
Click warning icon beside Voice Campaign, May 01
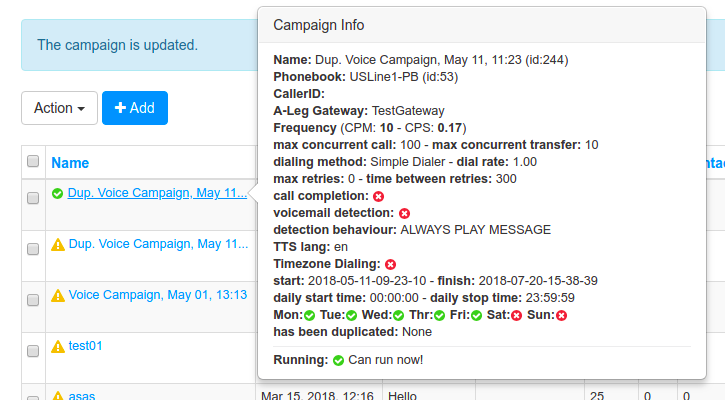[58, 295]
